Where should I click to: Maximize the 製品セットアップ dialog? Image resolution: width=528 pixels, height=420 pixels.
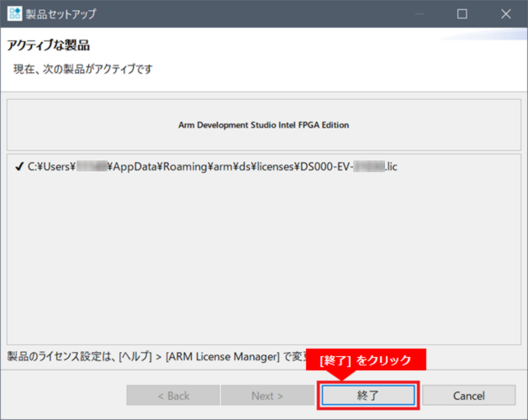[x=462, y=13]
